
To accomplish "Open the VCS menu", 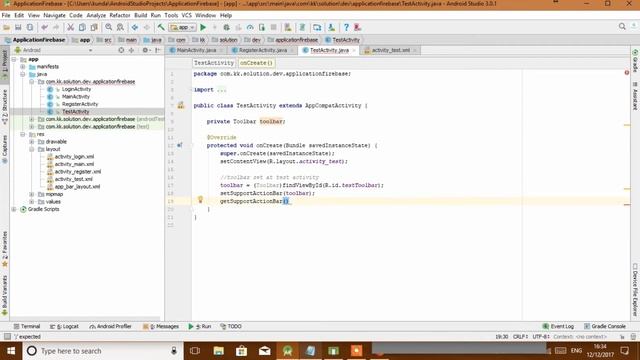I will coord(186,15).
